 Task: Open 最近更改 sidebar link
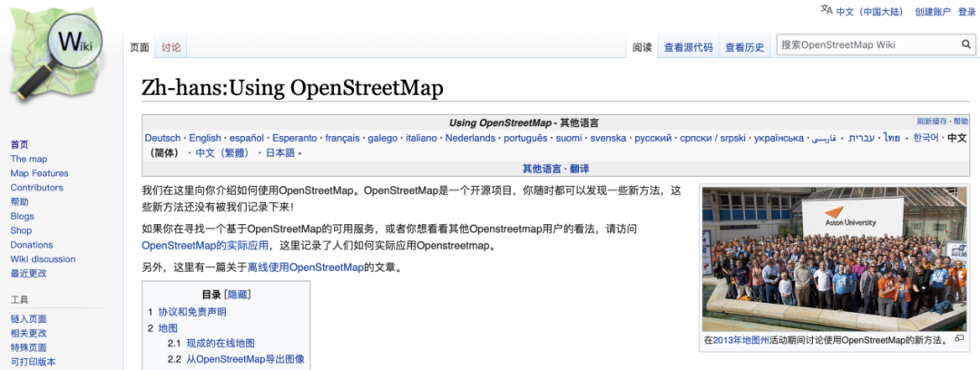(28, 273)
